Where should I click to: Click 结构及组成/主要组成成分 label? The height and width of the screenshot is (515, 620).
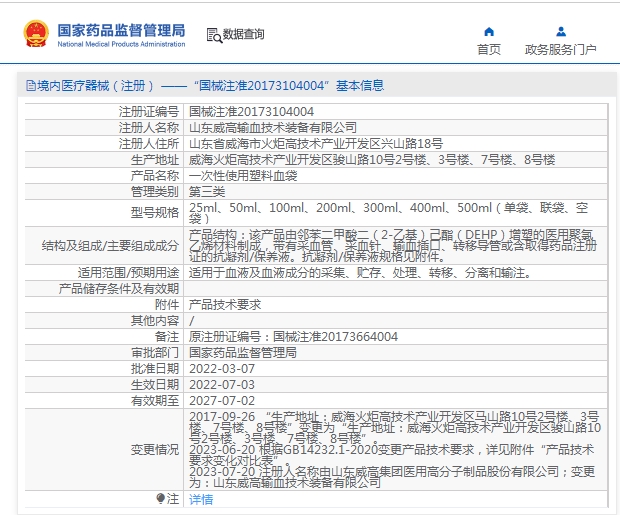click(x=110, y=246)
